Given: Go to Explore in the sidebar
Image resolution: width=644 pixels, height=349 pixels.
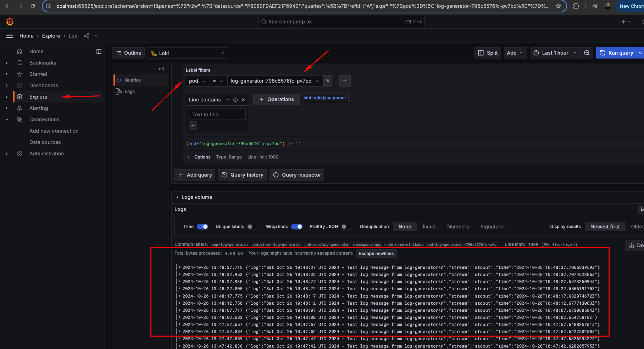Looking at the screenshot, I should point(38,97).
